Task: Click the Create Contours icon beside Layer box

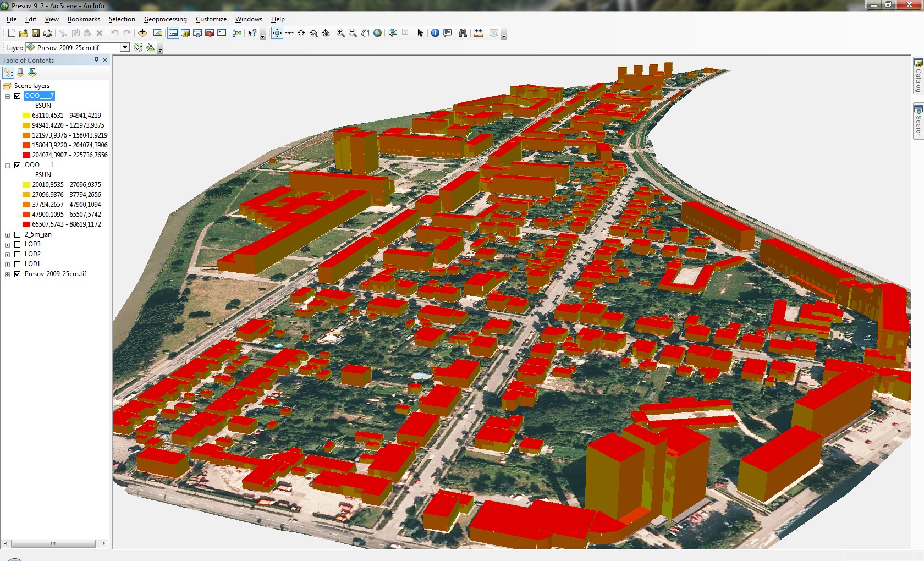Action: click(x=138, y=48)
